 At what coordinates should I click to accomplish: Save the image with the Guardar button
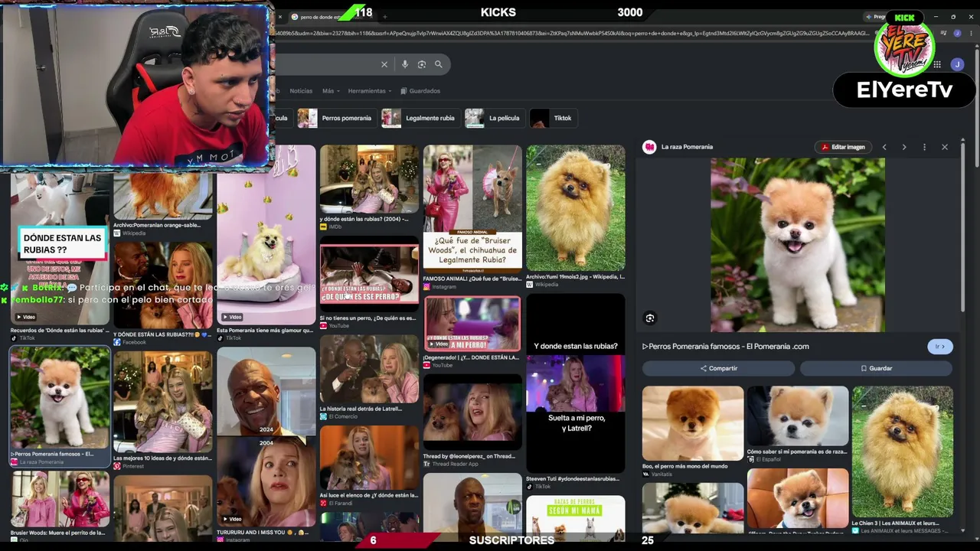[x=876, y=368]
